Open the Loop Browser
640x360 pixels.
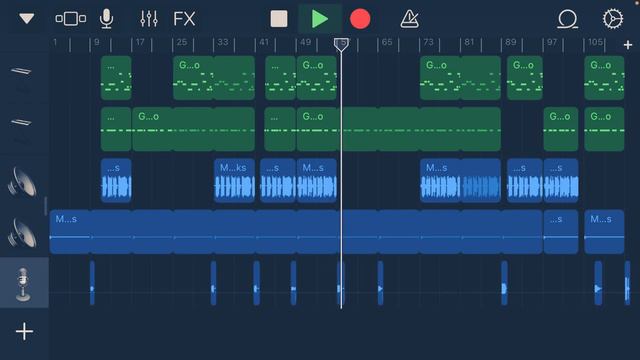(x=568, y=19)
